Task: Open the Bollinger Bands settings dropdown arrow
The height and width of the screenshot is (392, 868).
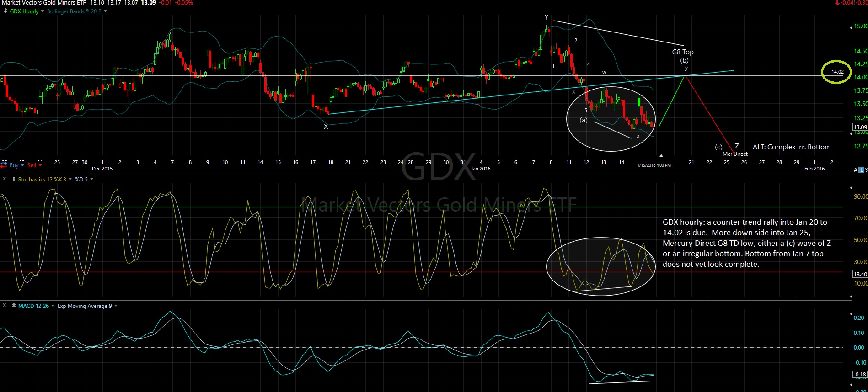Action: [x=105, y=11]
